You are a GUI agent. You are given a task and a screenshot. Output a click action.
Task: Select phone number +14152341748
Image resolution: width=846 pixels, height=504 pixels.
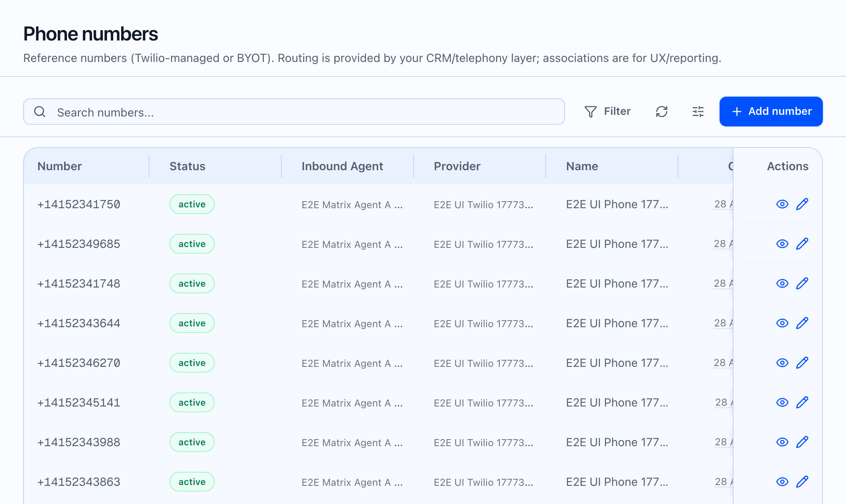(x=79, y=283)
